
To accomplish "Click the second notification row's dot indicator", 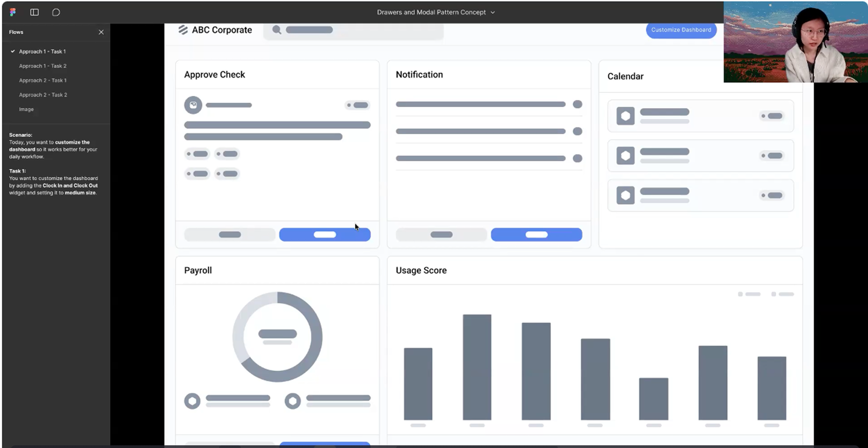I will [577, 131].
